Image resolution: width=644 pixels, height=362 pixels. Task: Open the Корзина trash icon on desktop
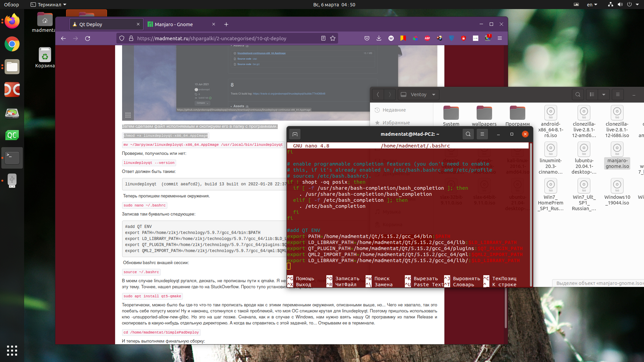click(45, 58)
